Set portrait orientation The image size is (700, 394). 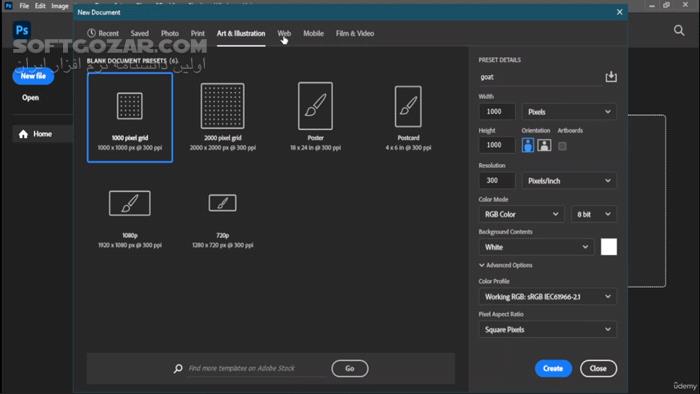click(x=528, y=145)
